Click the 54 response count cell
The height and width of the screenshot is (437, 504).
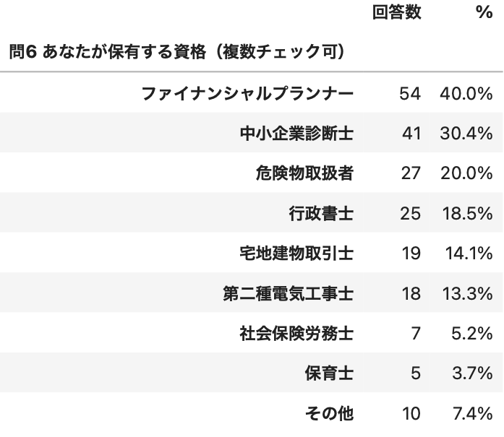pyautogui.click(x=410, y=94)
